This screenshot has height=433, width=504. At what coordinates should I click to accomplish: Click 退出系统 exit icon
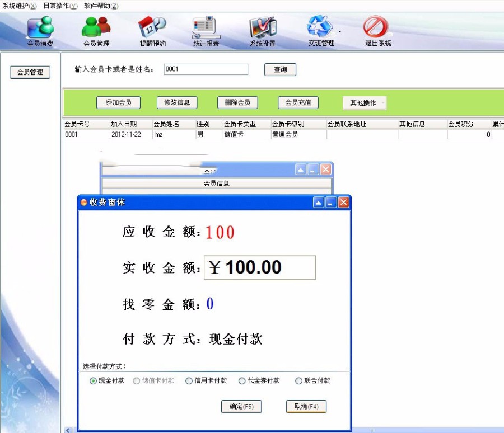click(377, 31)
